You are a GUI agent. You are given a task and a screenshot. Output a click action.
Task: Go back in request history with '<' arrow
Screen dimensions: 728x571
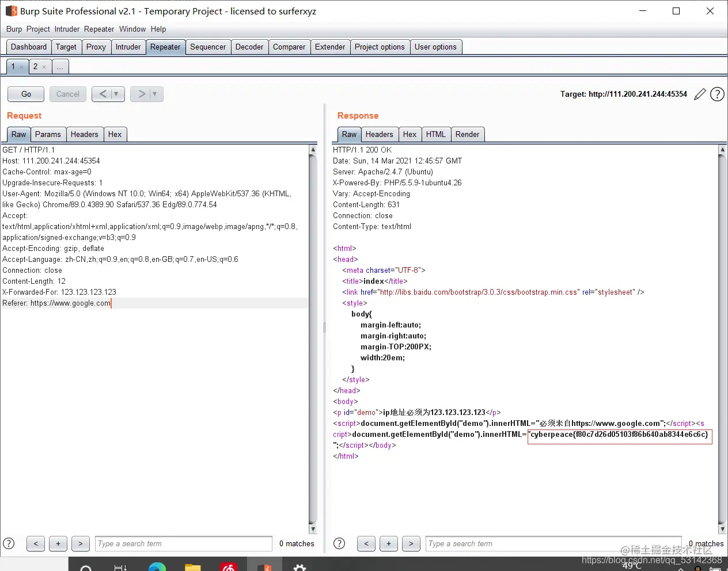tap(103, 94)
